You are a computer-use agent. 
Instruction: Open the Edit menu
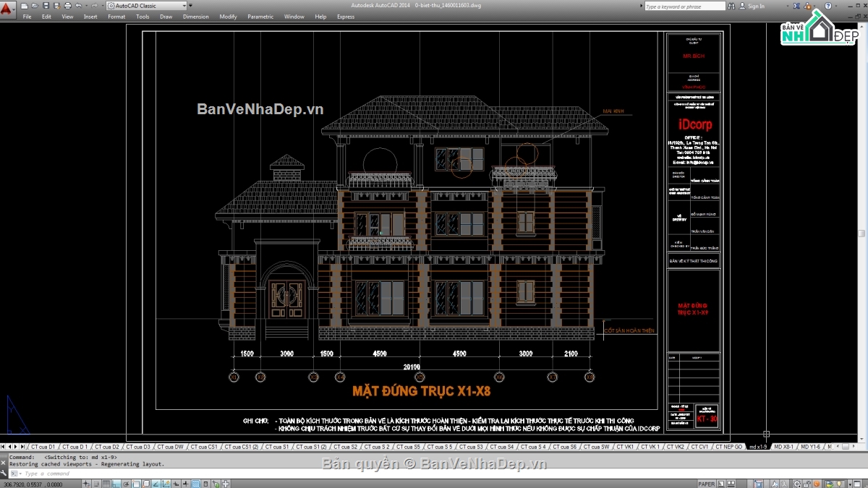(x=46, y=17)
